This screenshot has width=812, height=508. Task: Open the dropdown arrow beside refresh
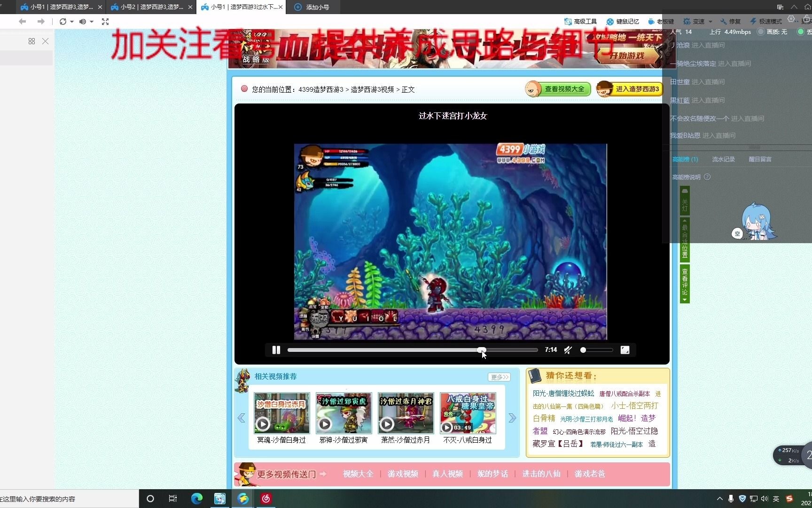(x=72, y=22)
